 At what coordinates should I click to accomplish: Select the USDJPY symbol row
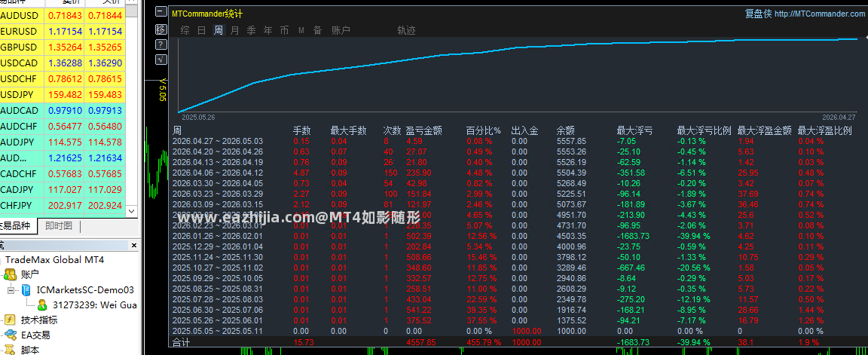click(x=63, y=95)
